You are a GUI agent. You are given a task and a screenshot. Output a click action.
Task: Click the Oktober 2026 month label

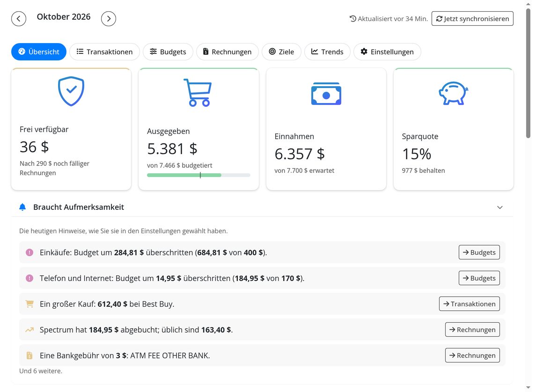[64, 17]
